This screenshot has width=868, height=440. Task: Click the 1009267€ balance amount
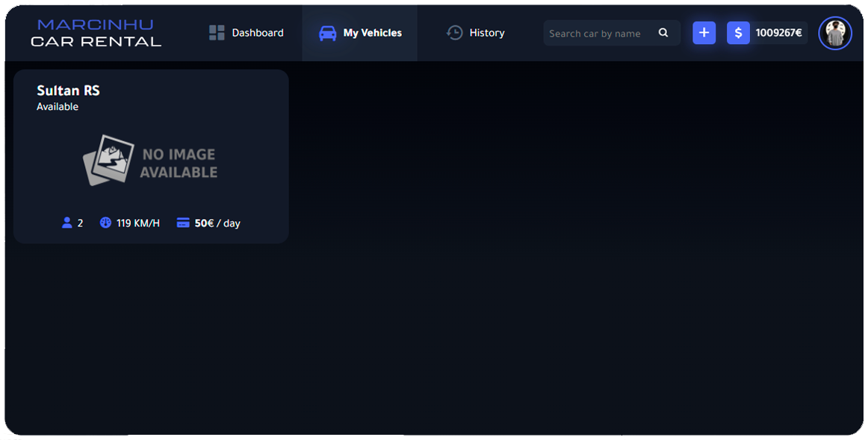(x=778, y=33)
